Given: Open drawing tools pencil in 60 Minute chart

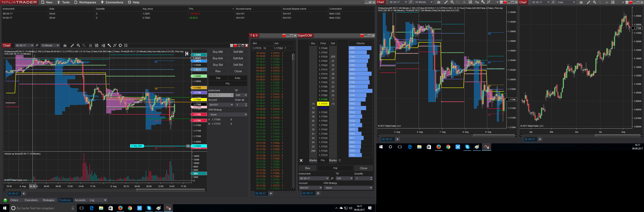Looking at the screenshot, I should tap(446, 2).
